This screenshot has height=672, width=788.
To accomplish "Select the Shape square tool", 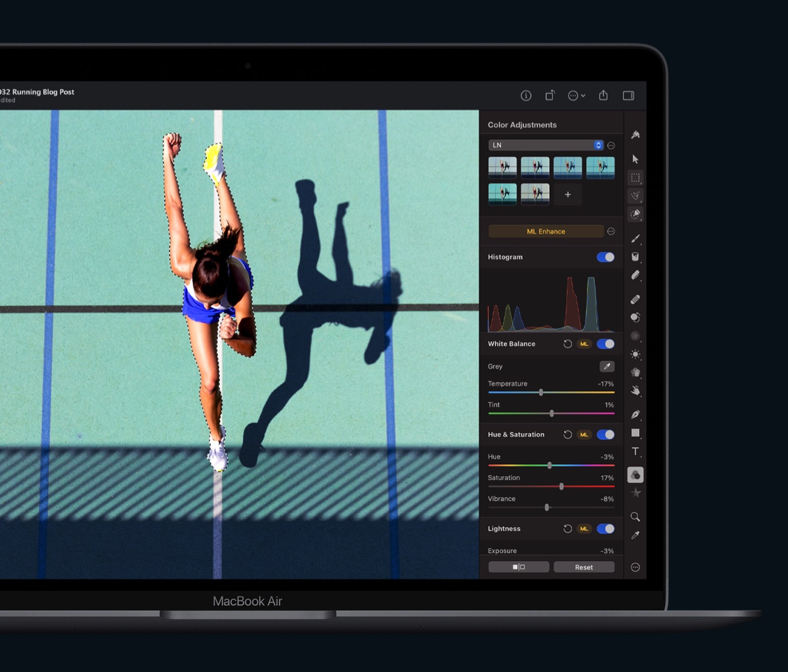I will pos(635,432).
